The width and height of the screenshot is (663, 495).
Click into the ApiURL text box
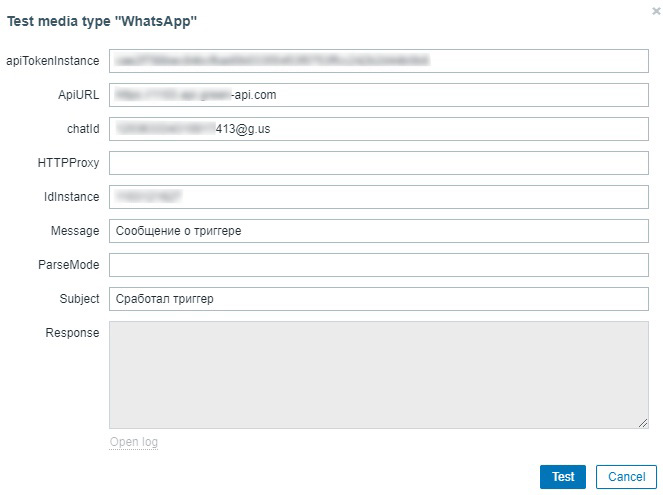click(378, 95)
